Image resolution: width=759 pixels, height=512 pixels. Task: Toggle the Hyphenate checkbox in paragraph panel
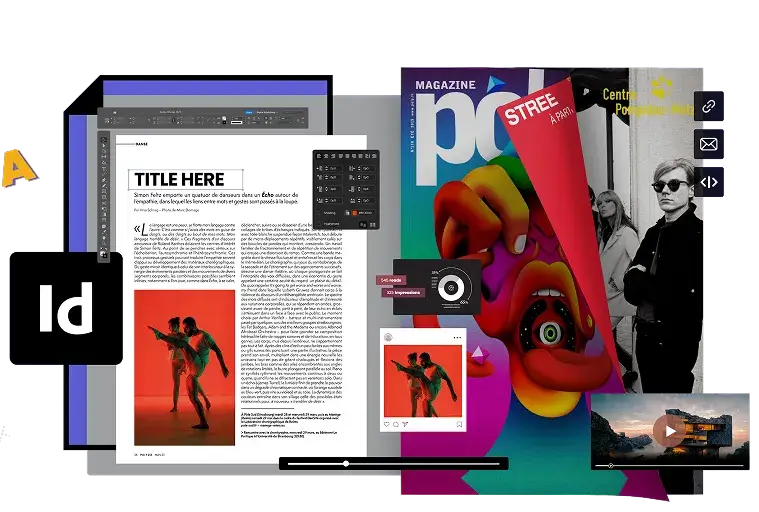coord(319,225)
